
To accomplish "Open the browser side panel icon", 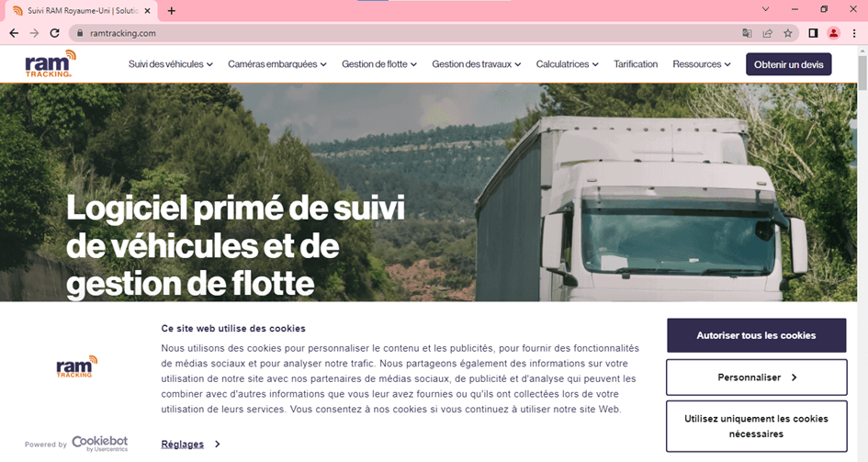I will tap(813, 33).
